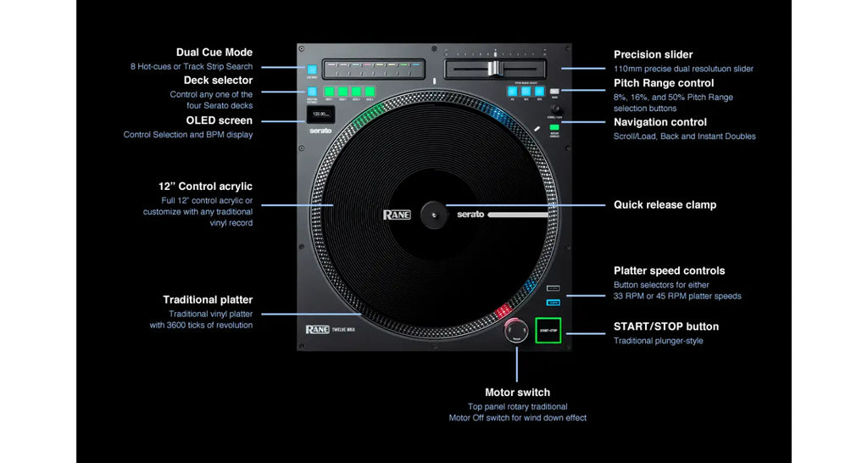Click the 'Dual Cue Mode' heading
Screen dimensions: 868x463
pos(214,52)
